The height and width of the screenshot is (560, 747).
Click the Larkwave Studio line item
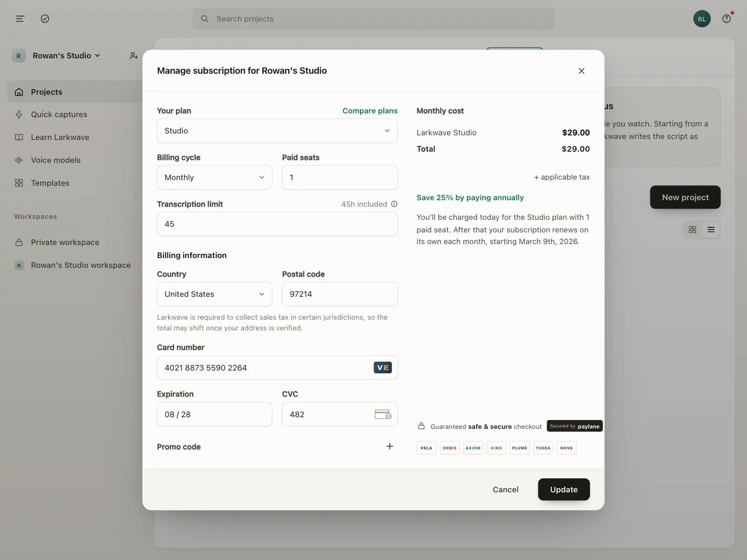pos(503,133)
